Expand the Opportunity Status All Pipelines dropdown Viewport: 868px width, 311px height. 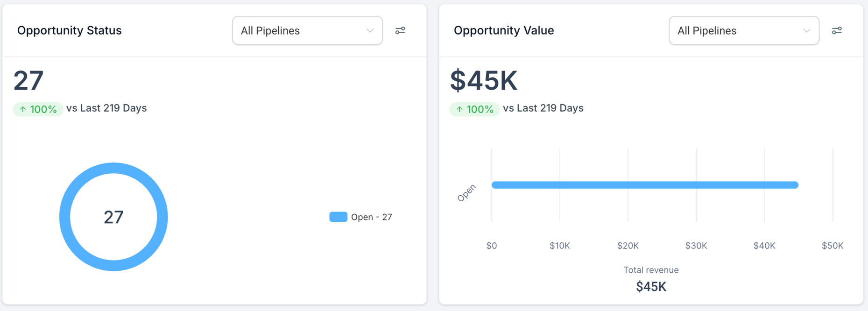[307, 30]
